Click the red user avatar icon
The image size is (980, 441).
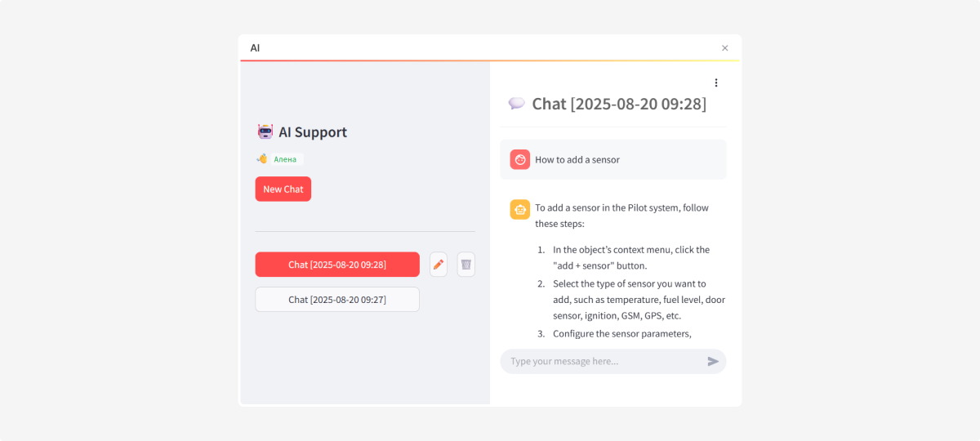(520, 159)
